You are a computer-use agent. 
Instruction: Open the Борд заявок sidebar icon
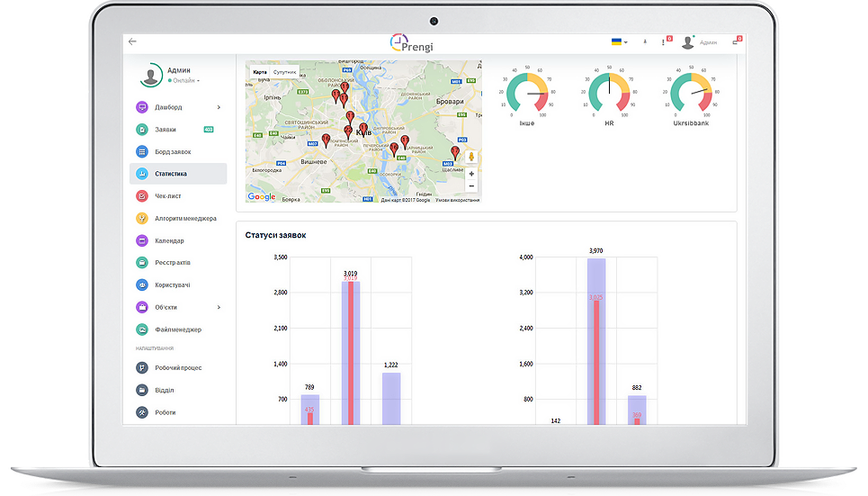tap(142, 151)
